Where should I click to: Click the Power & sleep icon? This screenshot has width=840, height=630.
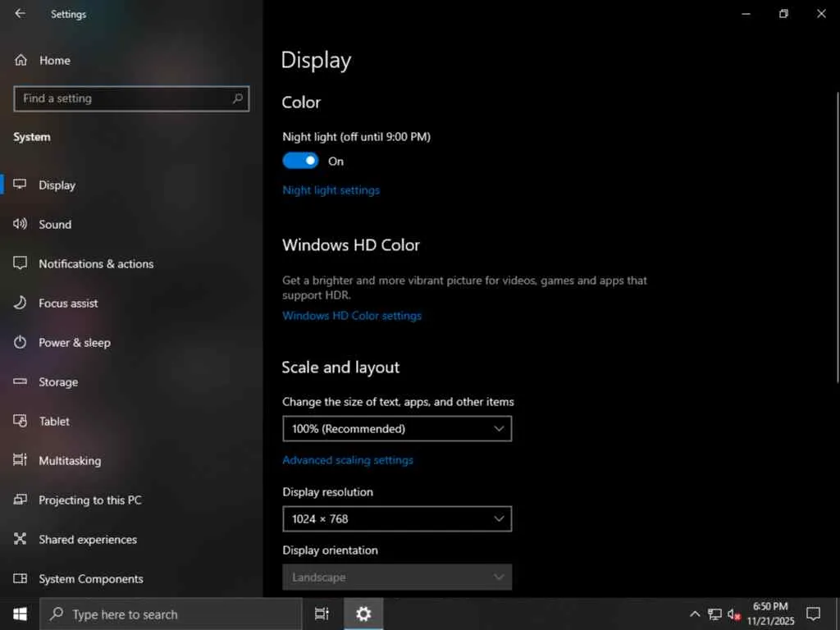point(20,342)
